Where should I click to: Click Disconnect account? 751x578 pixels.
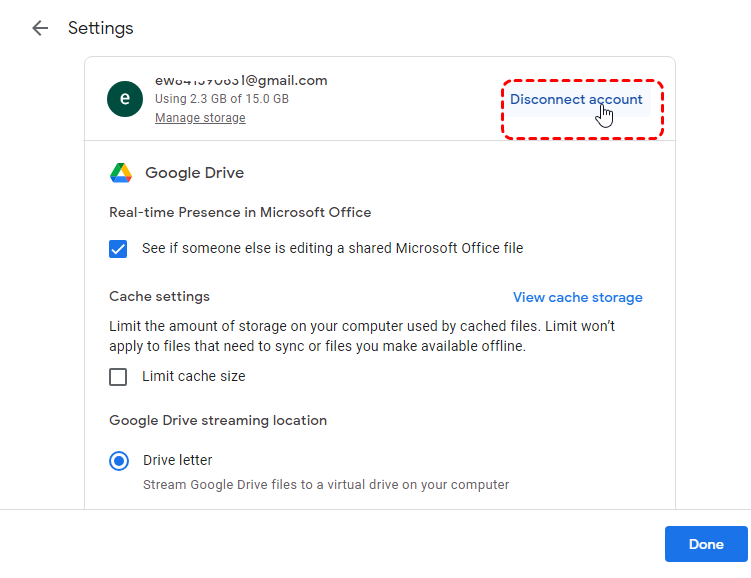tap(576, 100)
